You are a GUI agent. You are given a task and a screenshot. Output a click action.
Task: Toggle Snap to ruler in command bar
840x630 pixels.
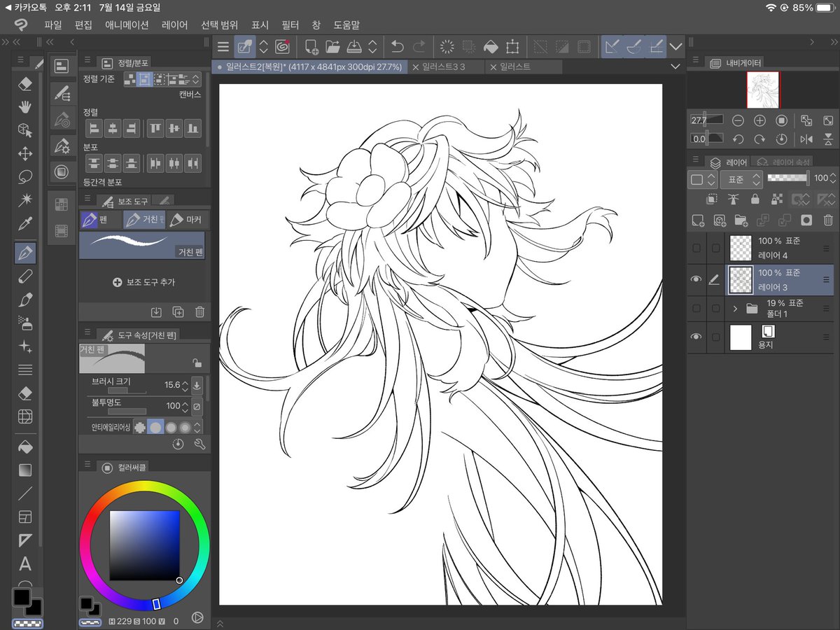(612, 47)
